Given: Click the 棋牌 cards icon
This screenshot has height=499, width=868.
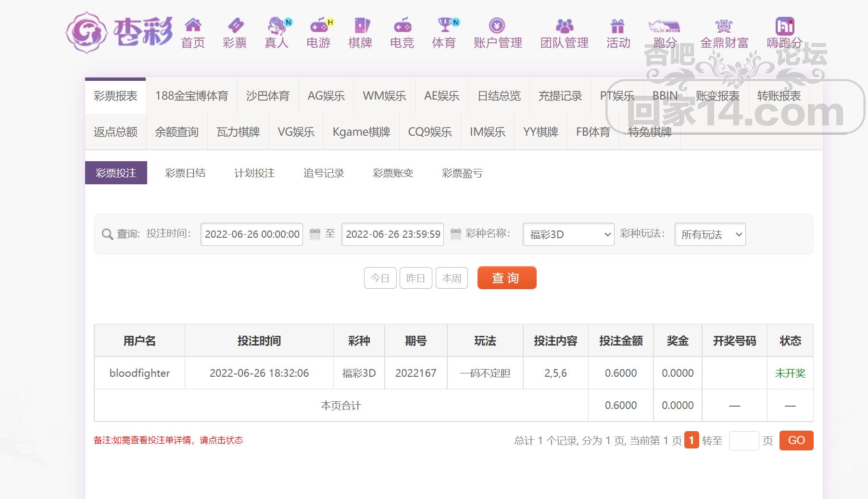Looking at the screenshot, I should click(x=361, y=25).
